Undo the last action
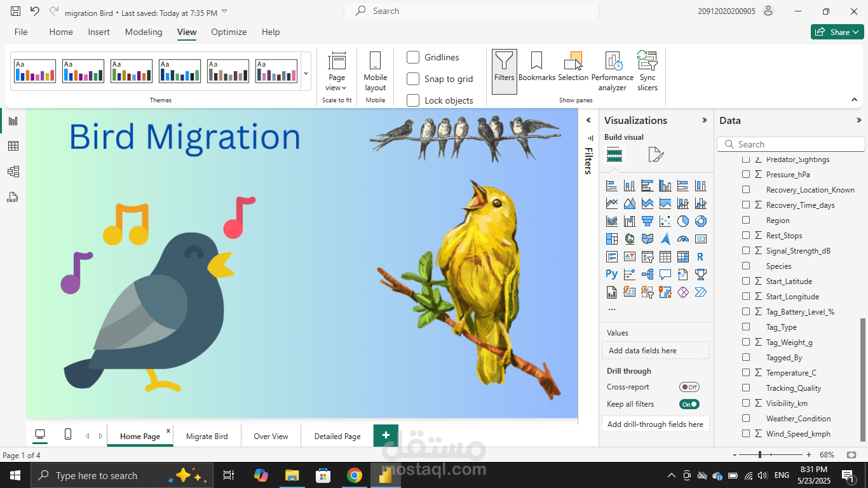Screen dimensions: 868x488 (x=35, y=11)
